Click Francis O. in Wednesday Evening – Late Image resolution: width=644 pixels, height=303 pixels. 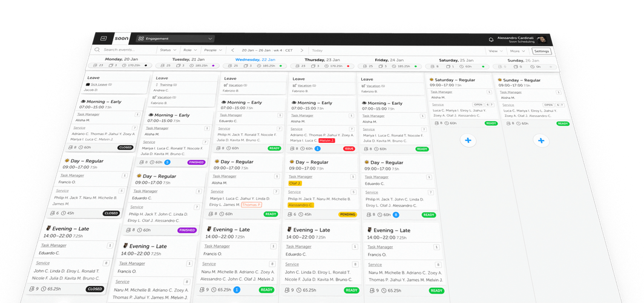[213, 254]
